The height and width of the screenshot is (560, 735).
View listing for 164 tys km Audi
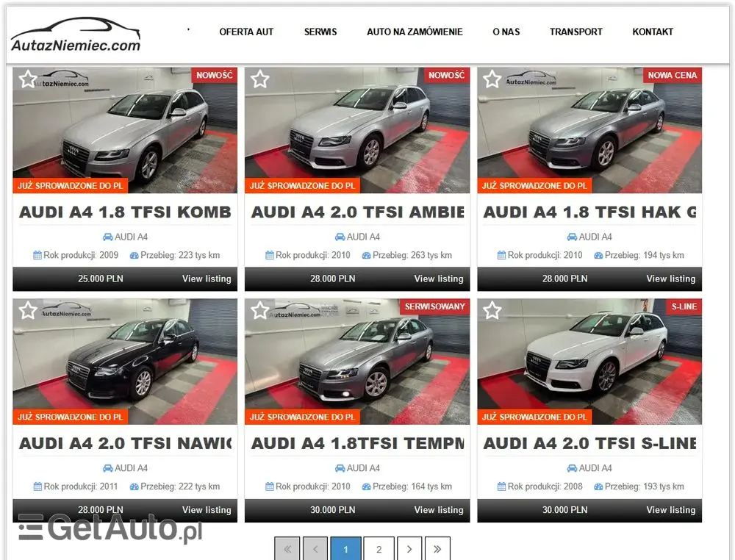(x=439, y=510)
